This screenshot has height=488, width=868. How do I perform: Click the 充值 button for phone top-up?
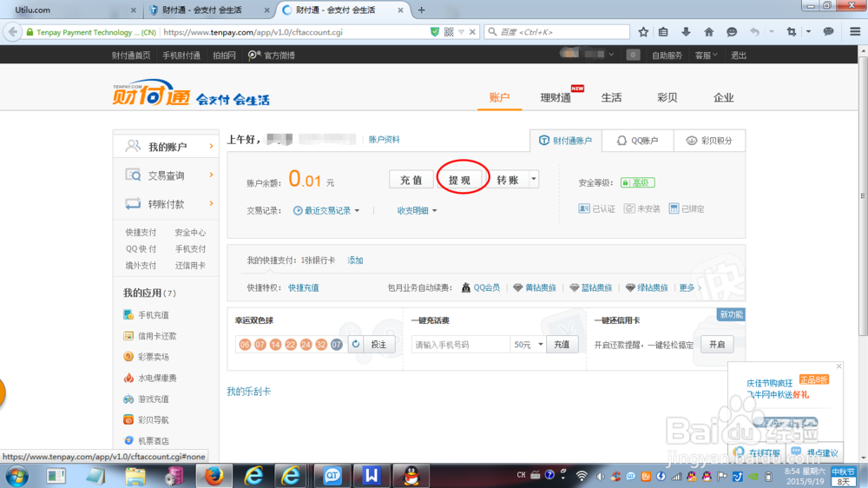pos(562,345)
